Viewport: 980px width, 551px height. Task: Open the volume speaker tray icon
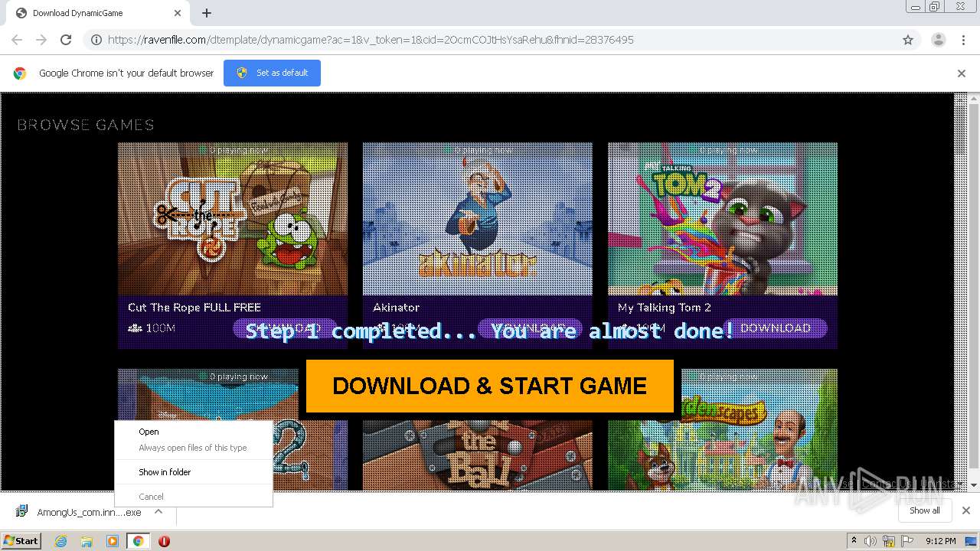pyautogui.click(x=871, y=541)
